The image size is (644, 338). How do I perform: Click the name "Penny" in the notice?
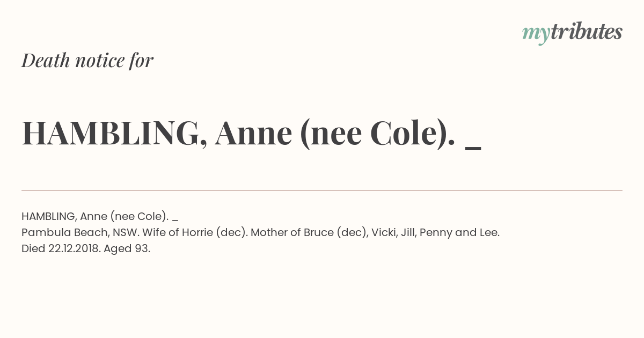point(436,233)
